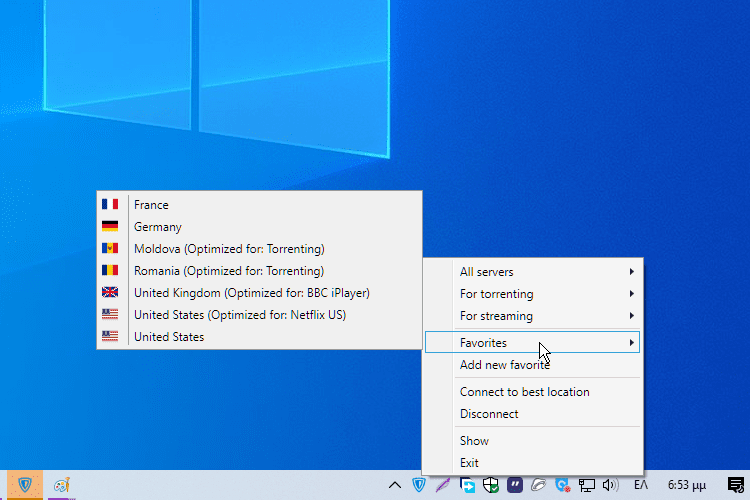Click the purple feather pen tray icon
Screen dimensions: 750x500
coord(443,485)
